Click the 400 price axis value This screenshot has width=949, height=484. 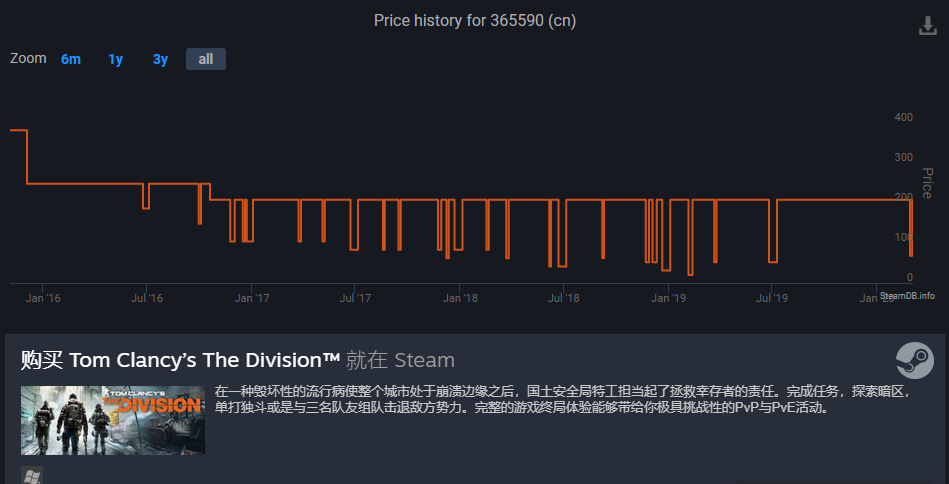pyautogui.click(x=904, y=117)
